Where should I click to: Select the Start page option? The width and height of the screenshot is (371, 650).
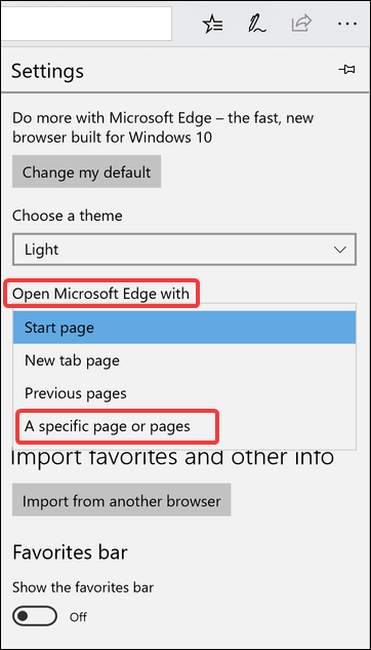[184, 327]
